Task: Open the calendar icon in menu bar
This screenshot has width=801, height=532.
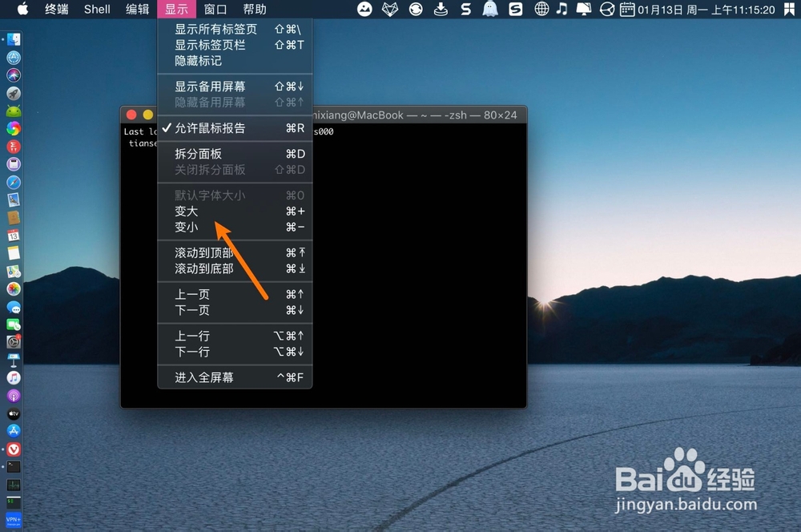Action: [627, 9]
